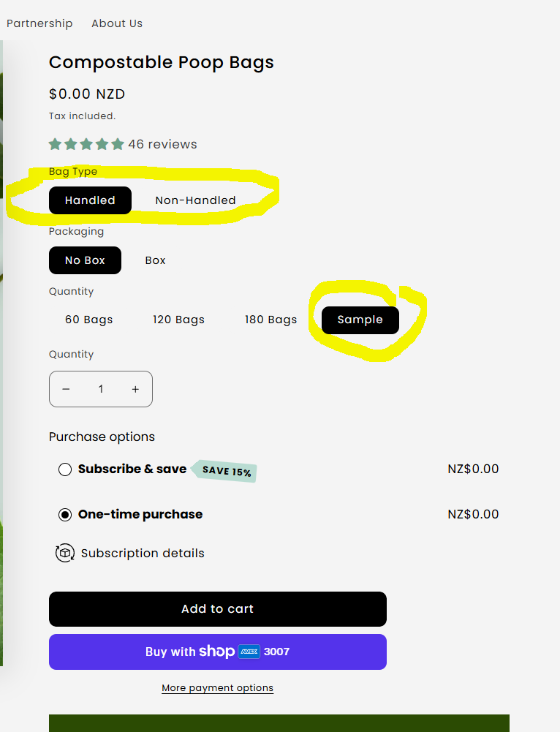Open More payment options link
560x732 pixels.
(x=218, y=688)
